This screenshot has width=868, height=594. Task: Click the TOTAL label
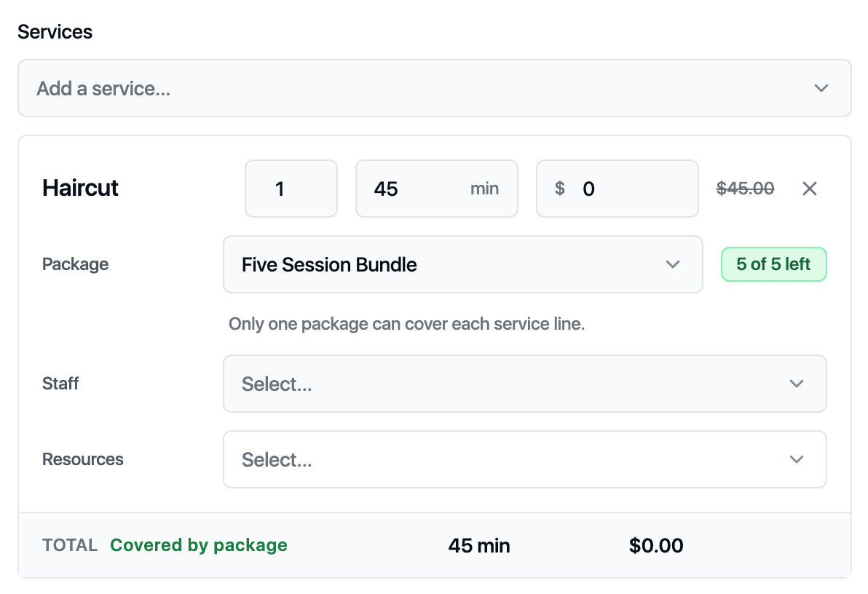point(70,545)
